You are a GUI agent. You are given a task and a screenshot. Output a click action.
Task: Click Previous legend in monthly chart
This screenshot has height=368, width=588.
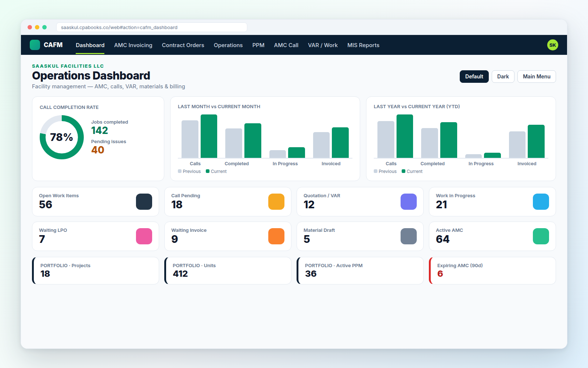point(189,171)
